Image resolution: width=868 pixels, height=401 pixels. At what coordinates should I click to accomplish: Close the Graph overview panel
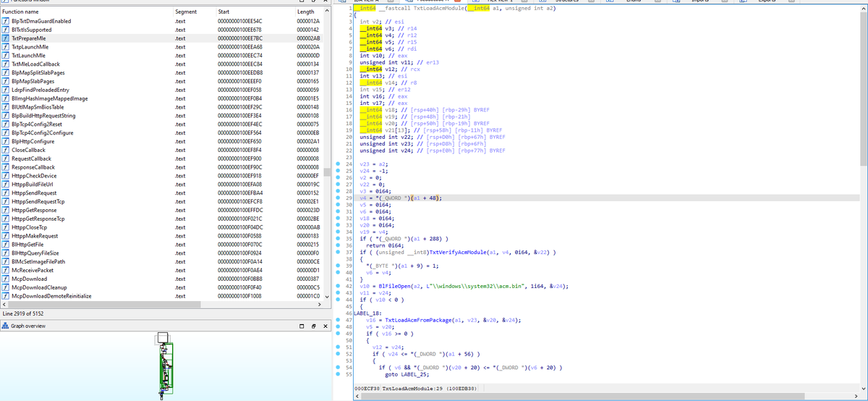pyautogui.click(x=325, y=326)
